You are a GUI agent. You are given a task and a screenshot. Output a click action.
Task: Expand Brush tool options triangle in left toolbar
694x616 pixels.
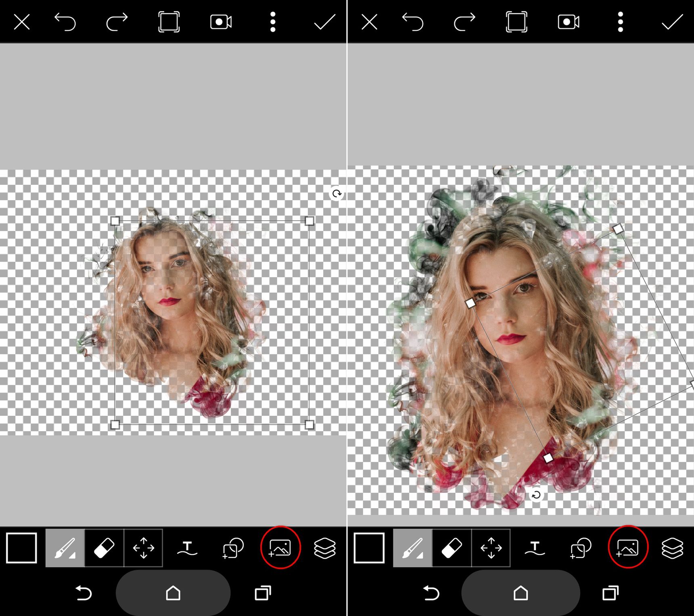click(x=72, y=555)
